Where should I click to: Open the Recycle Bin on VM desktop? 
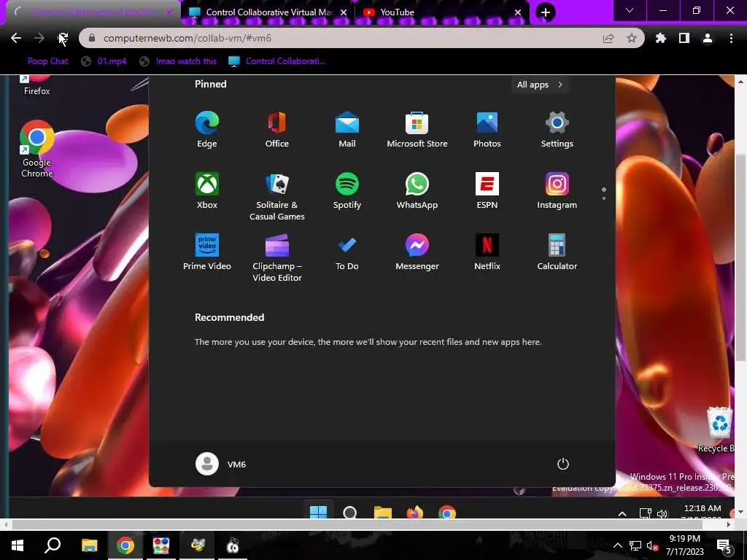(x=719, y=429)
